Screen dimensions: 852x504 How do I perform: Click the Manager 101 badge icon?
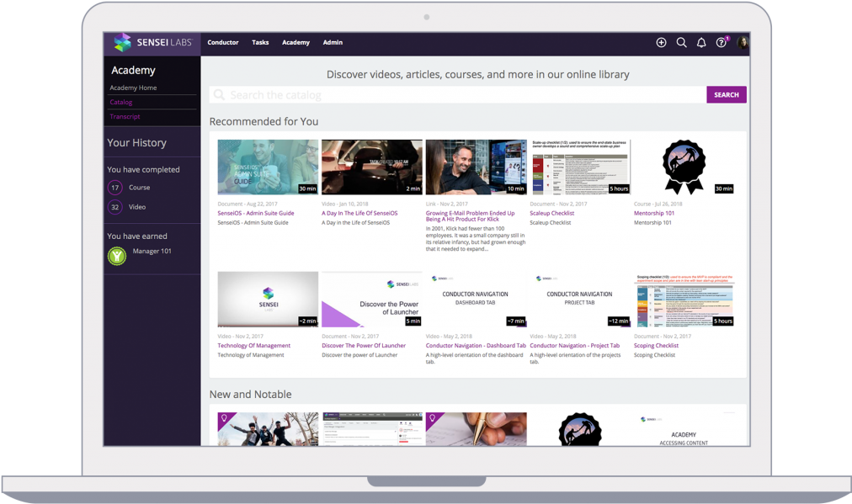117,256
